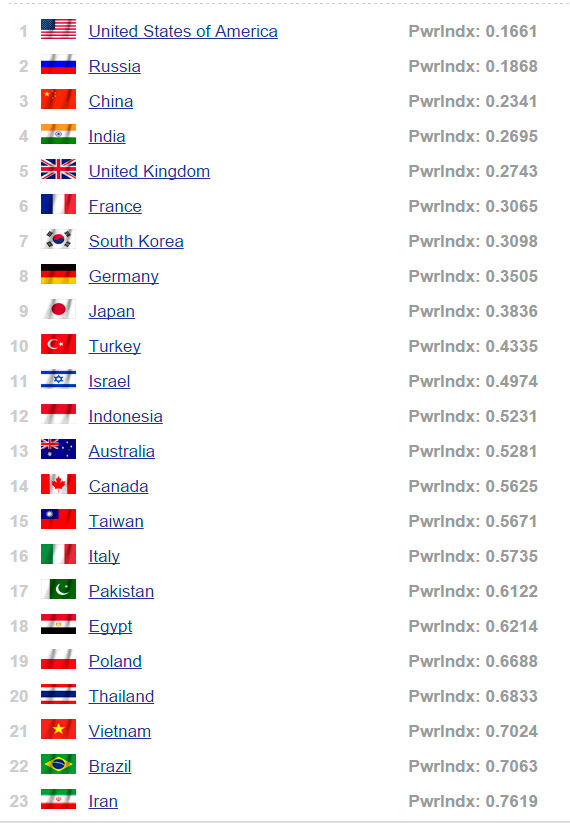The height and width of the screenshot is (823, 570).
Task: Open the Germany country page link
Action: point(124,277)
